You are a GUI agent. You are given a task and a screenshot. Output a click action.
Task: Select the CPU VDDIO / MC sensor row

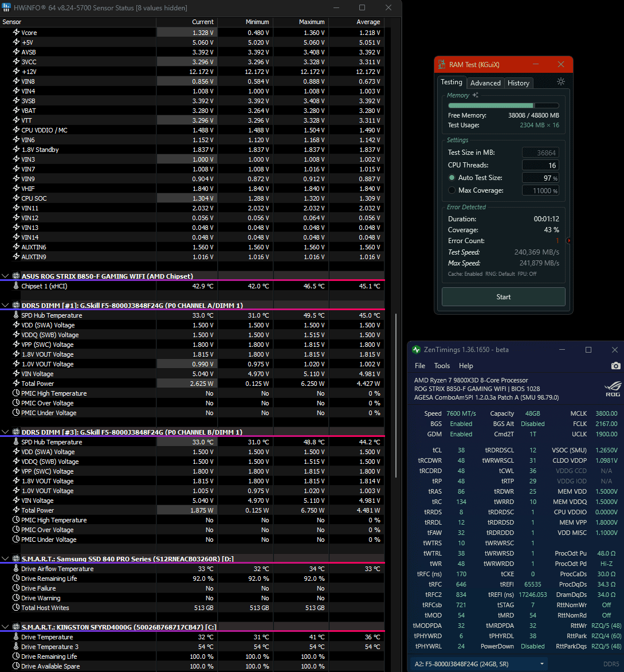point(192,130)
